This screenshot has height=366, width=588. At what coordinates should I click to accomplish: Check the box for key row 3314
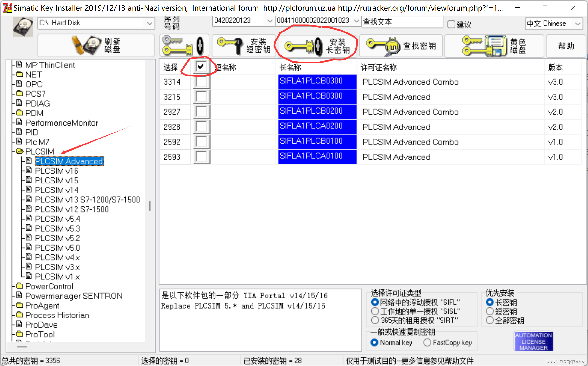(201, 82)
